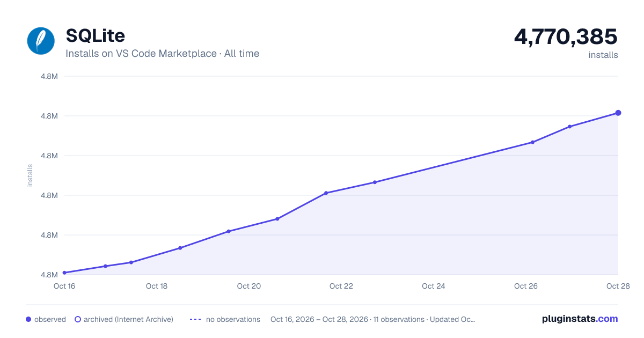This screenshot has width=644, height=338.
Task: Click the 'observed' legend text
Action: pos(50,319)
